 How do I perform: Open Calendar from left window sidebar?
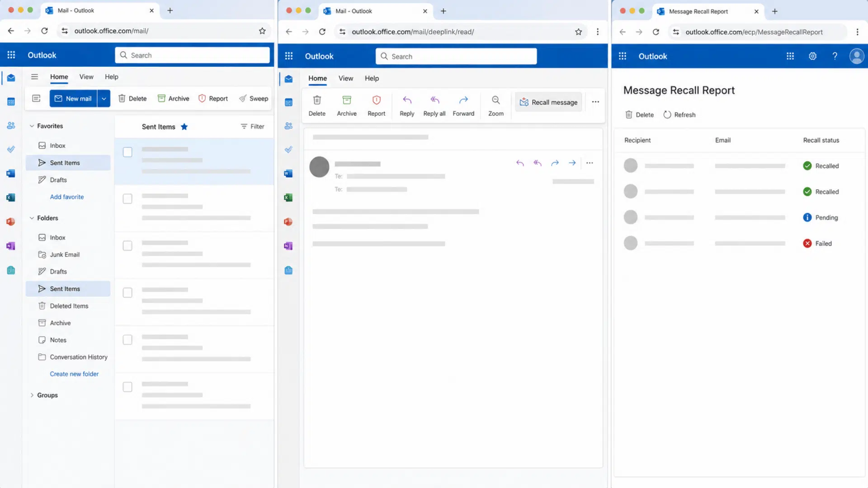(x=11, y=102)
